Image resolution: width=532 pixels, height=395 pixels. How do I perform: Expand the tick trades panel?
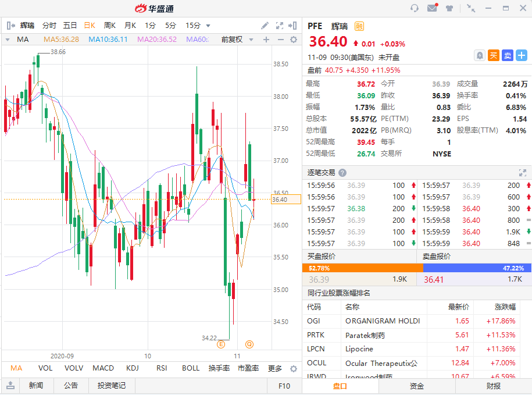(x=523, y=173)
